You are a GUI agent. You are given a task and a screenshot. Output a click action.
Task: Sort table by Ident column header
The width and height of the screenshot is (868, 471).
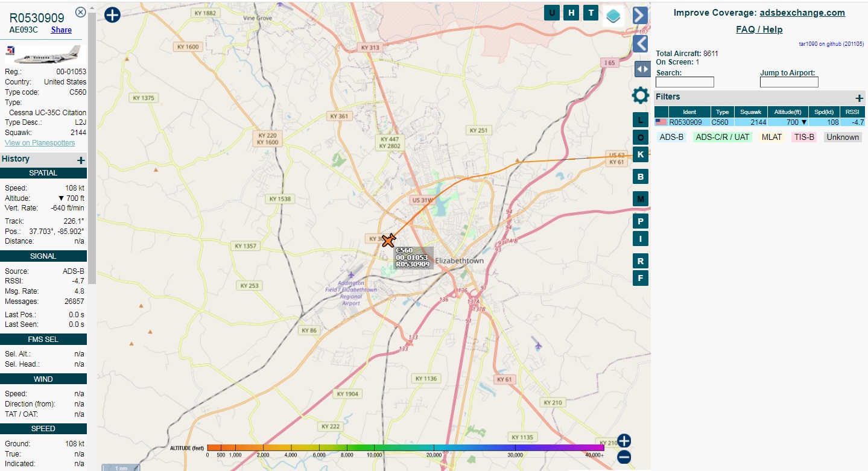click(689, 112)
